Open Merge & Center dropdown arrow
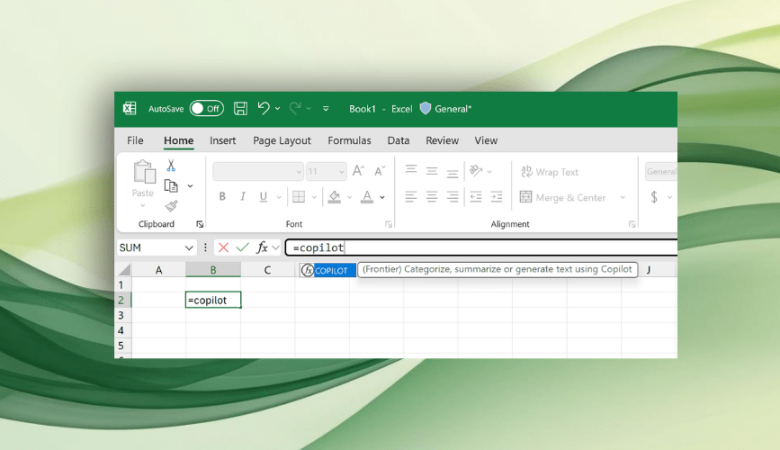Viewport: 780px width, 450px height. tap(622, 197)
